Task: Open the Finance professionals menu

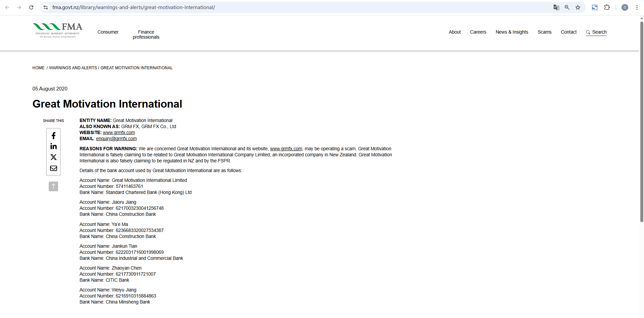Action: point(146,35)
